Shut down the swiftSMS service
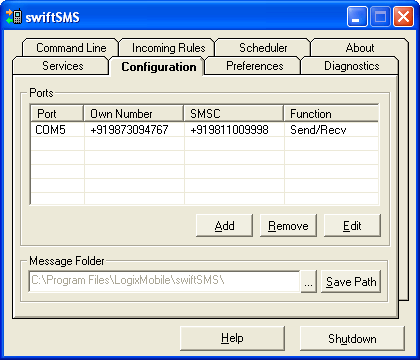Screen dimensions: 420x360 click(x=352, y=339)
